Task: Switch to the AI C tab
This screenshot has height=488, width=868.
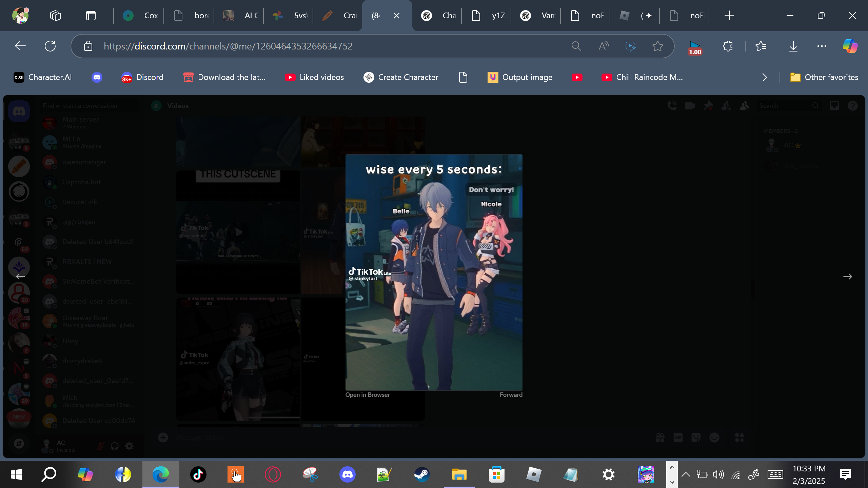Action: pos(239,16)
